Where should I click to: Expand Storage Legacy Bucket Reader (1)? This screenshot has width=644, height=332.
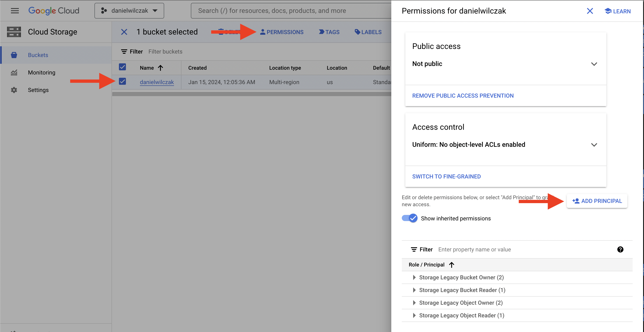(x=414, y=290)
